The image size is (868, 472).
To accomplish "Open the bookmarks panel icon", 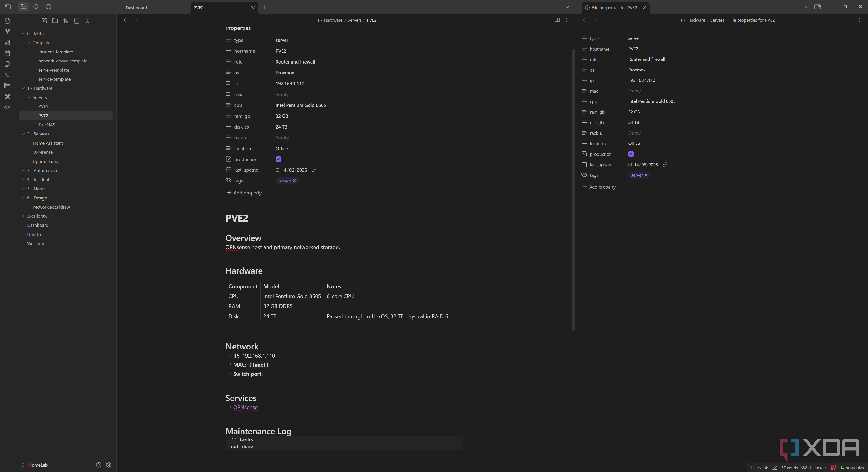I will point(49,7).
